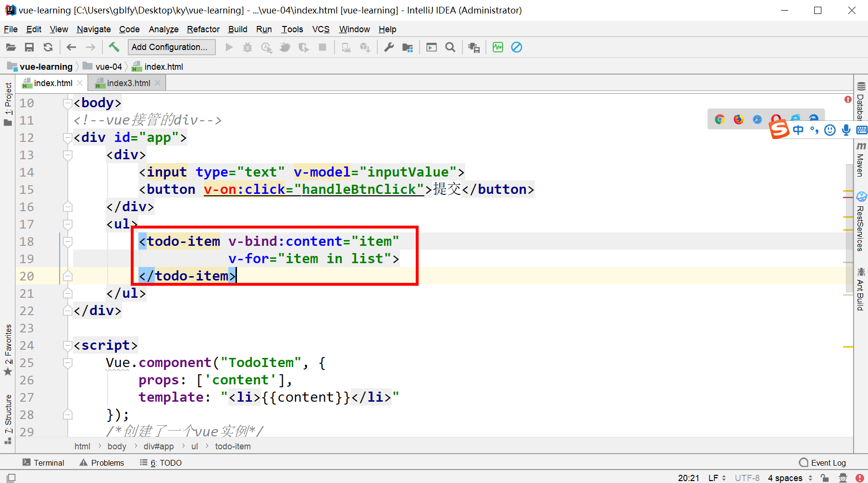Collapse the todo-item fold on line 18
The height and width of the screenshot is (483, 868).
pos(68,241)
